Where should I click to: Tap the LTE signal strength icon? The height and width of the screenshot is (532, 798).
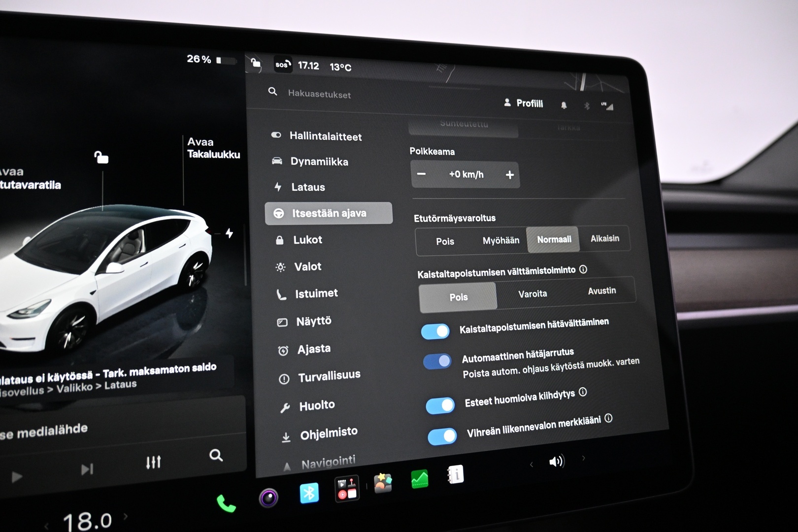click(607, 106)
